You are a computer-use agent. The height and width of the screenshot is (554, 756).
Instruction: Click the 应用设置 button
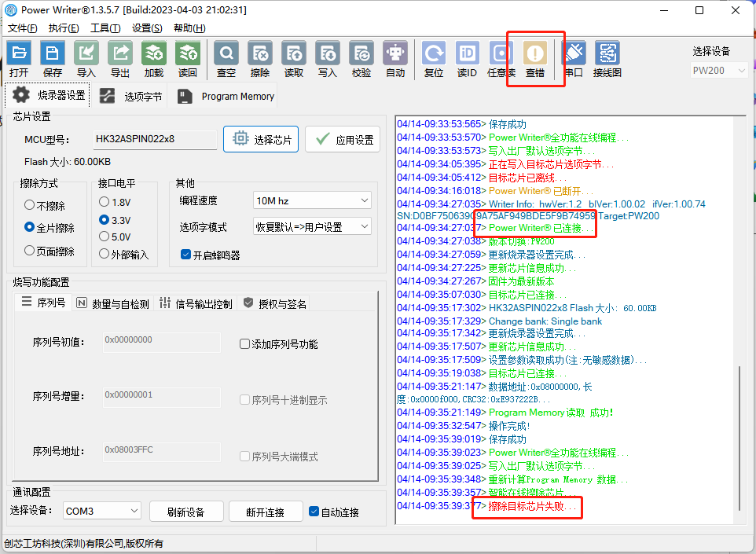(x=343, y=139)
